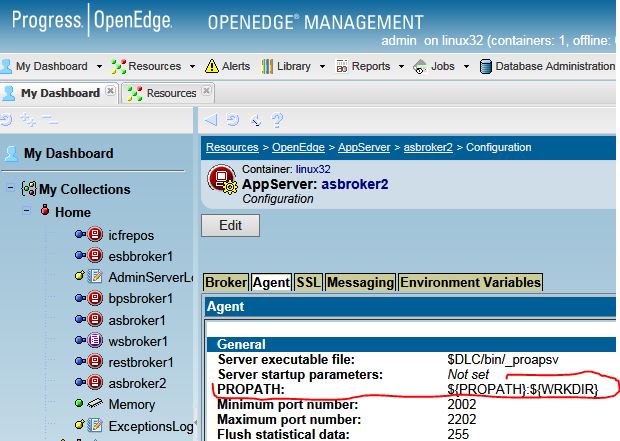Screen dimensions: 620x441
Task: Select the Memory resource in tree
Action: [132, 404]
